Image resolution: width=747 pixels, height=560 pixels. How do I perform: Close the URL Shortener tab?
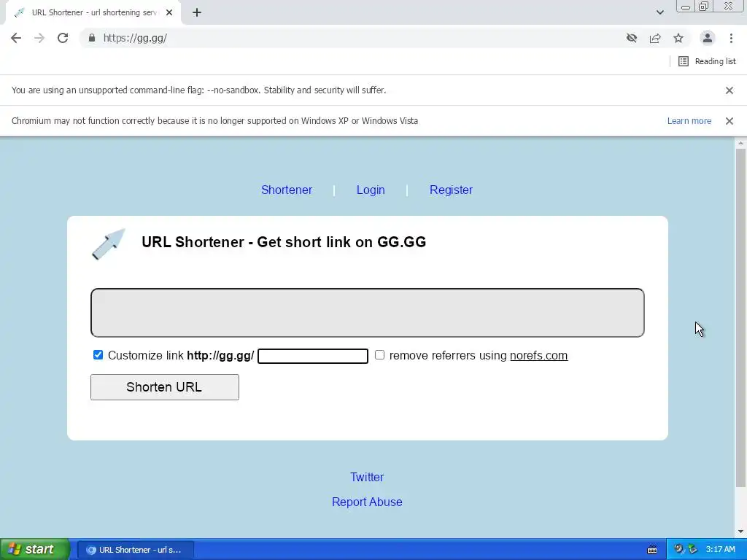169,12
